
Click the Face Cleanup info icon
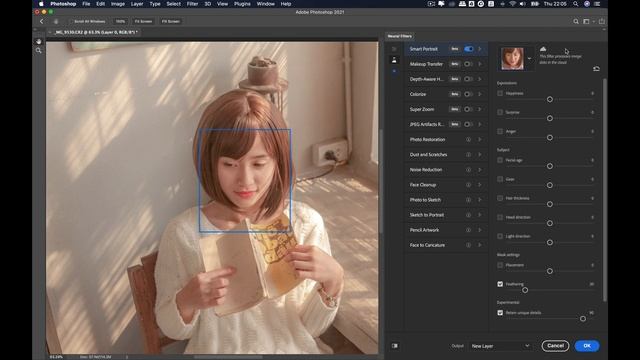pos(468,185)
